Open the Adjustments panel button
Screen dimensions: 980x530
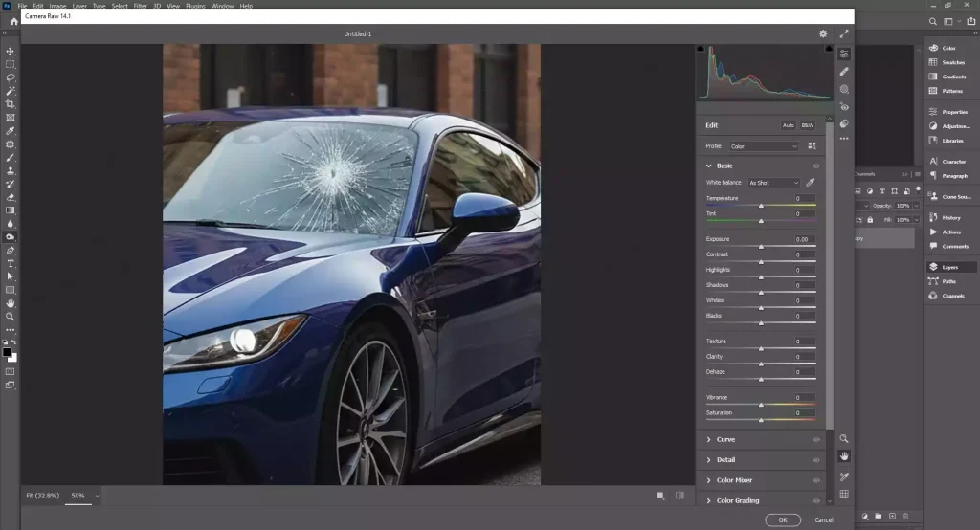951,126
